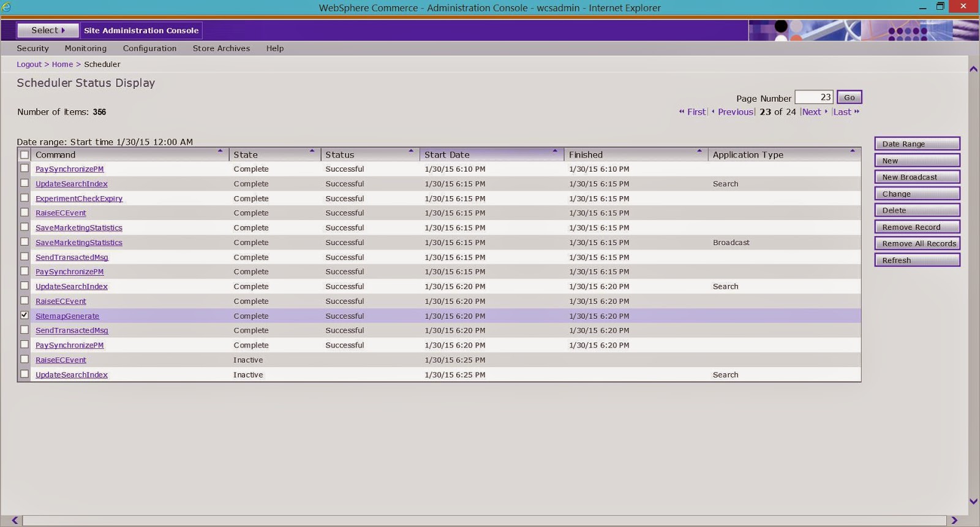
Task: Go to the Next page link
Action: tap(815, 112)
